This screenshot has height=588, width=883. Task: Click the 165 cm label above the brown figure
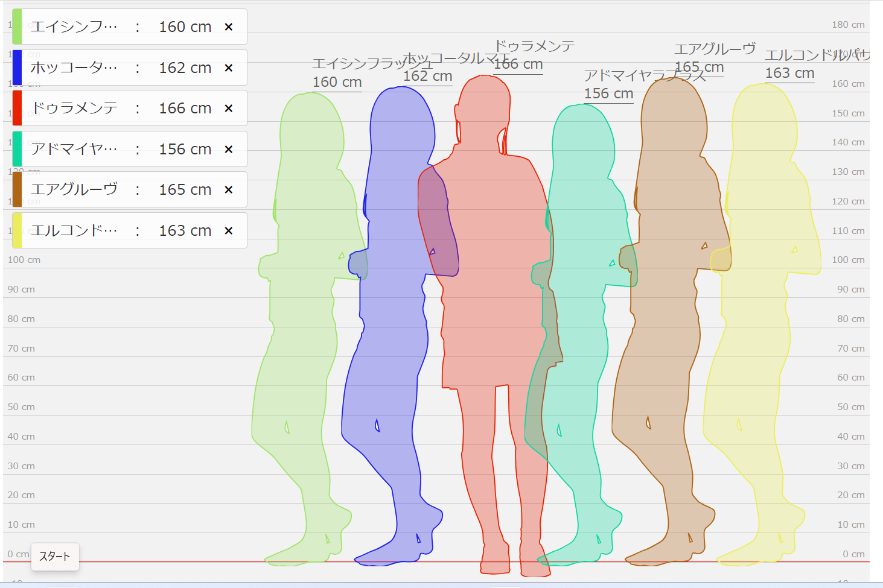pos(700,67)
